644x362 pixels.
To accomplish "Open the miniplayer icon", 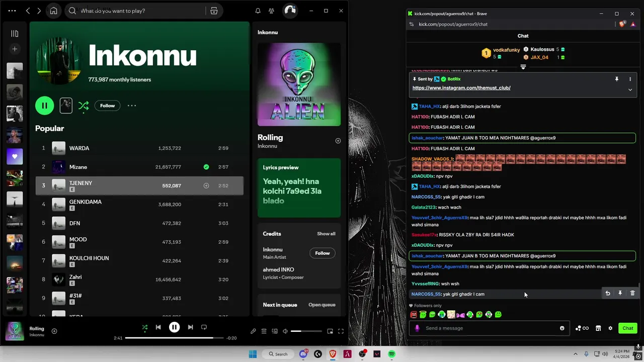I will [330, 331].
